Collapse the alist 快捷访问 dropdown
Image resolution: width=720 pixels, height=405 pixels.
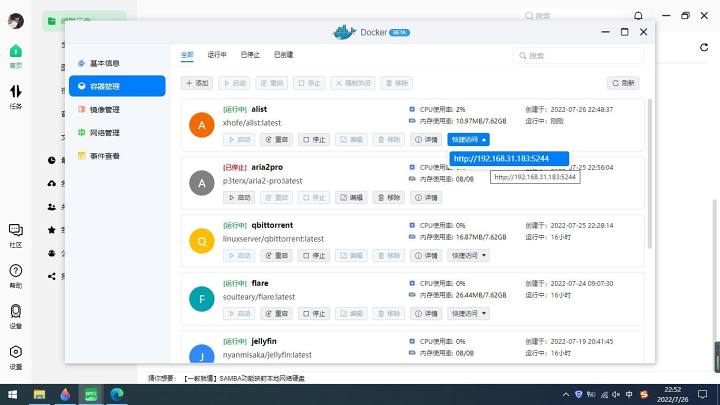click(x=468, y=140)
